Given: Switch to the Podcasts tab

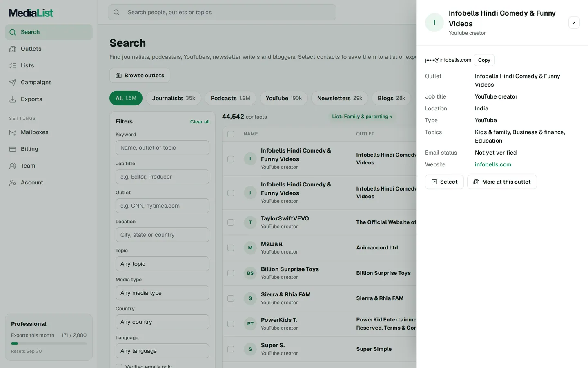Looking at the screenshot, I should pos(230,98).
